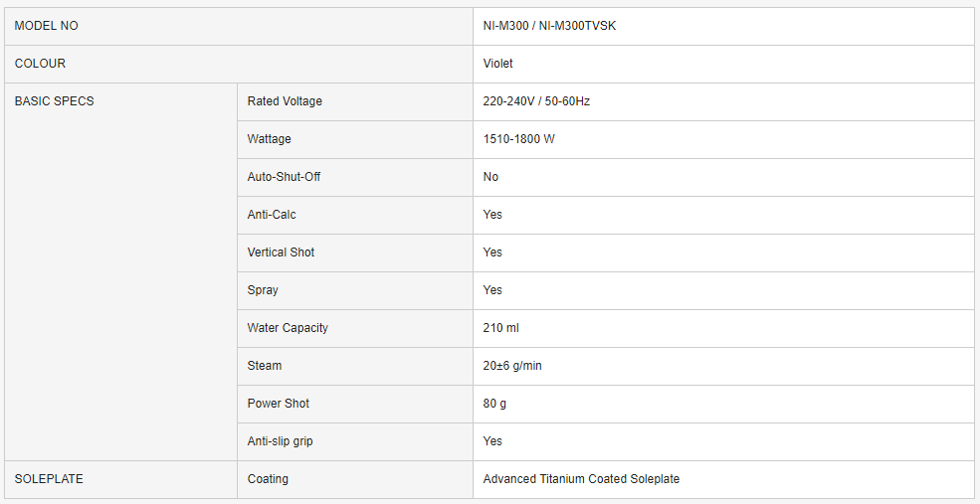Click the Anti-Calc label
This screenshot has width=980, height=504.
point(272,215)
